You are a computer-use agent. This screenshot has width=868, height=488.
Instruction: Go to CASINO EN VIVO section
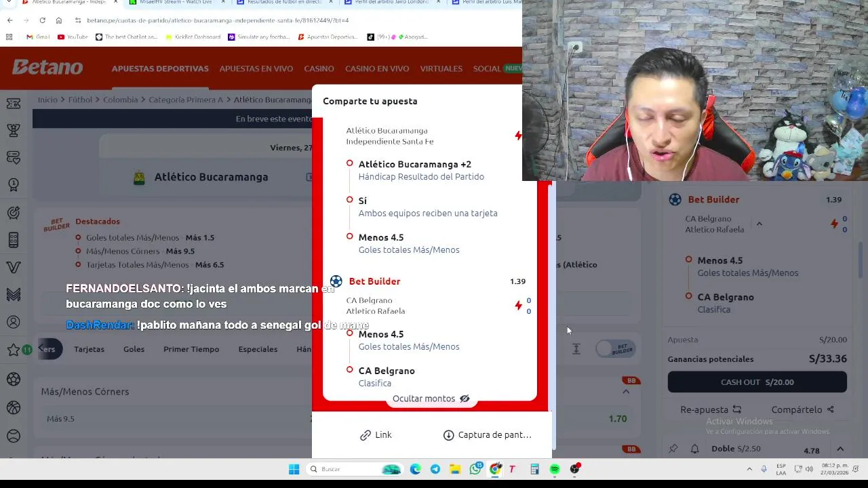click(x=377, y=68)
